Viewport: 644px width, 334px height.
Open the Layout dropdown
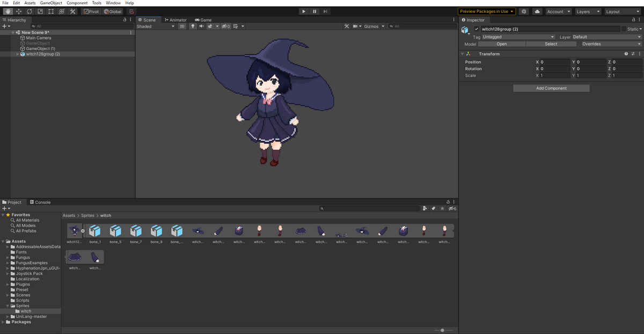[x=623, y=11]
